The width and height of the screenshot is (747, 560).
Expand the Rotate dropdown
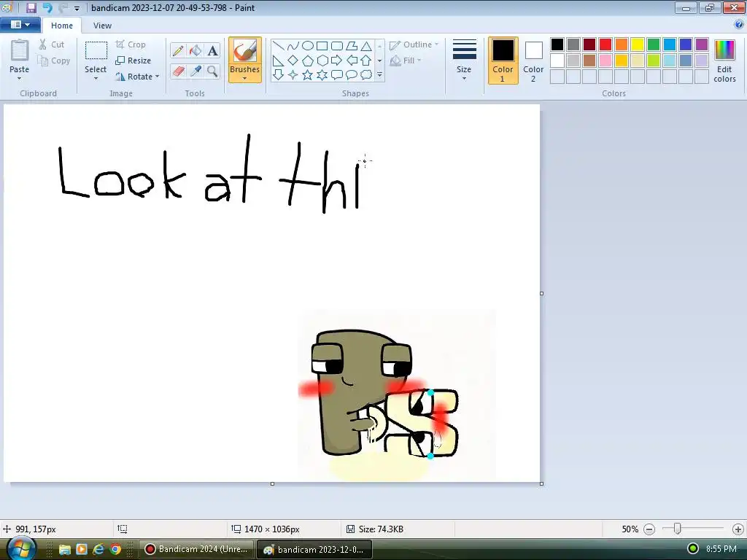[x=158, y=77]
